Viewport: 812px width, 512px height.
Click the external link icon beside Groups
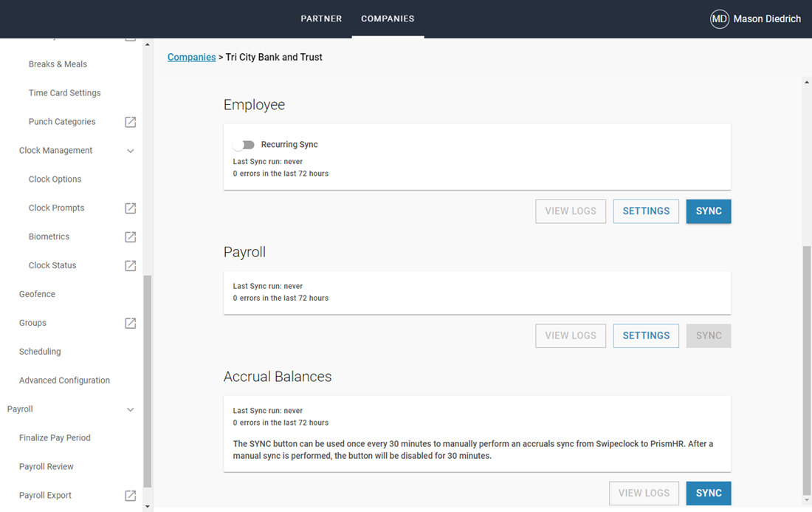130,323
